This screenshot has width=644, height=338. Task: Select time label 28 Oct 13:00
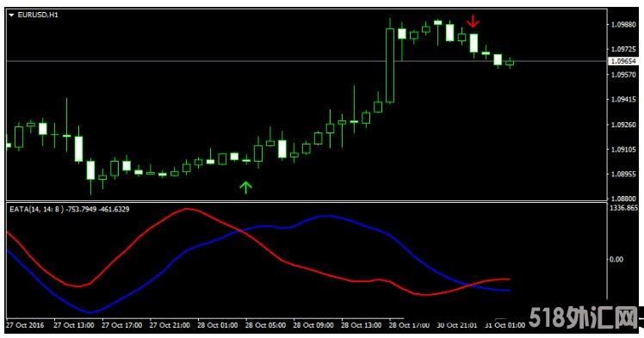tap(362, 325)
